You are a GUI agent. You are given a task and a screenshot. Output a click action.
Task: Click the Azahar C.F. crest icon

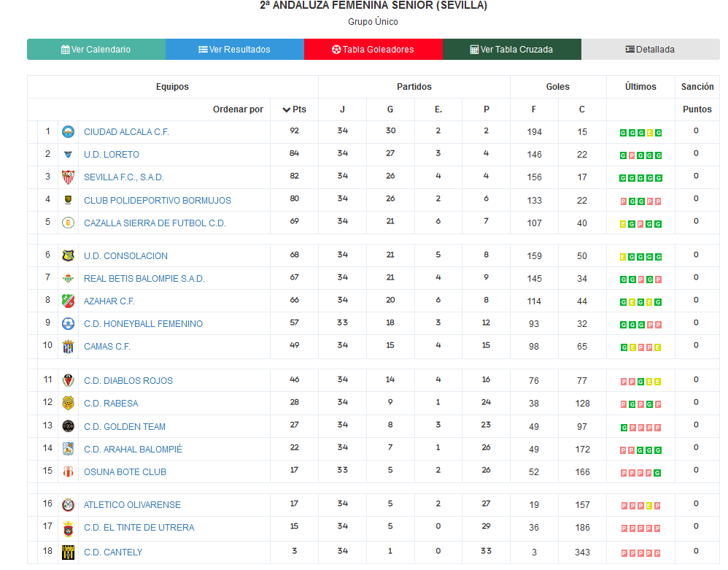69,301
